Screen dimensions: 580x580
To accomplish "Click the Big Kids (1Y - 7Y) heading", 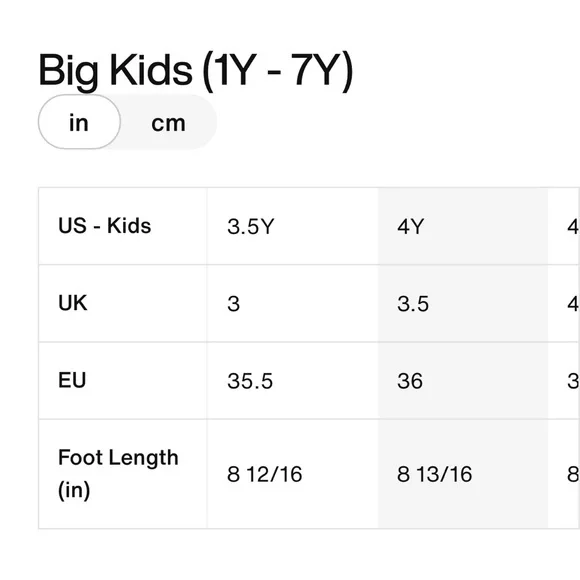I will pos(196,70).
